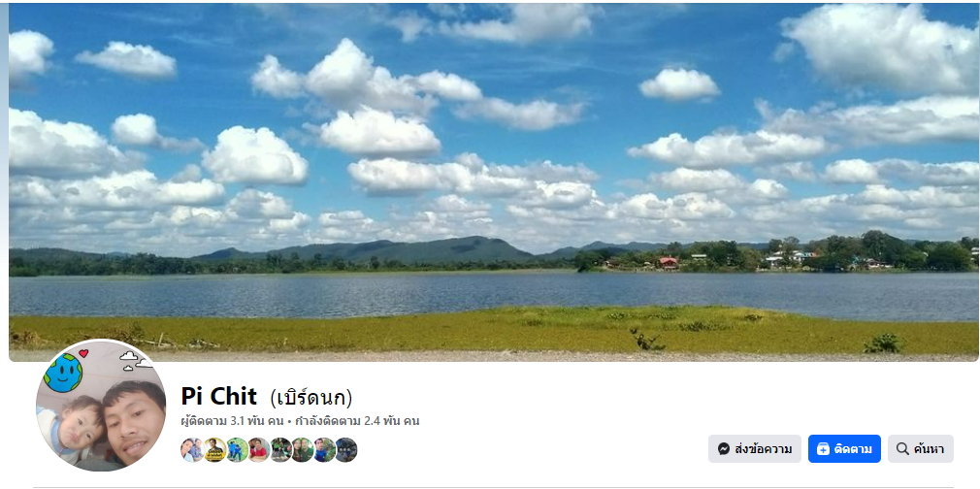Follow Pi Chit with the blue ติดตาม button
980x489 pixels.
844,449
